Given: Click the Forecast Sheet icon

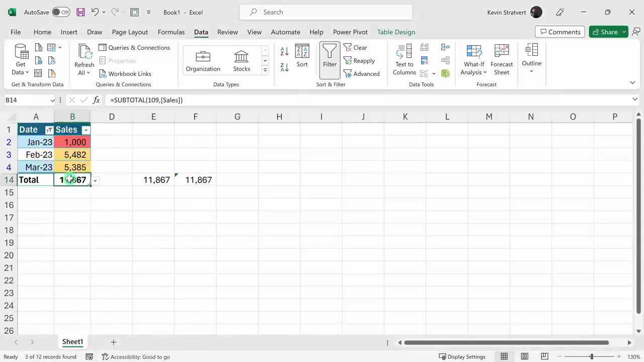Looking at the screenshot, I should (x=502, y=60).
